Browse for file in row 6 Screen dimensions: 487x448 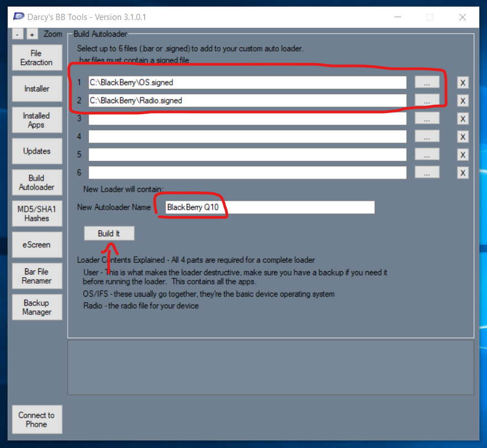point(427,172)
